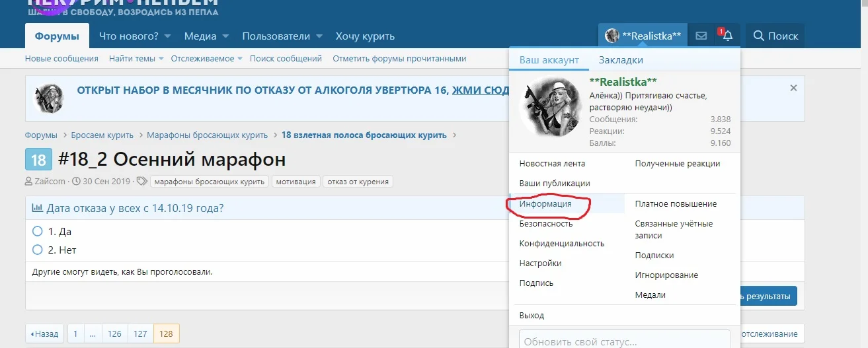
Task: Click the Новые сообщения link
Action: coord(61,59)
